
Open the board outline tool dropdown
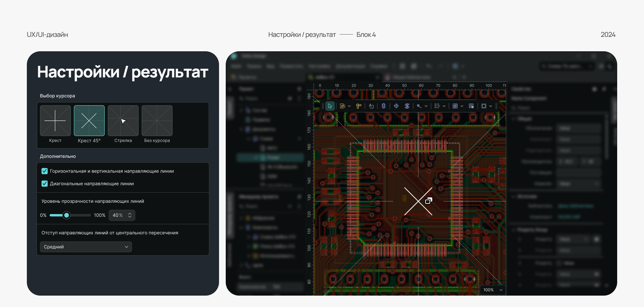[x=491, y=106]
